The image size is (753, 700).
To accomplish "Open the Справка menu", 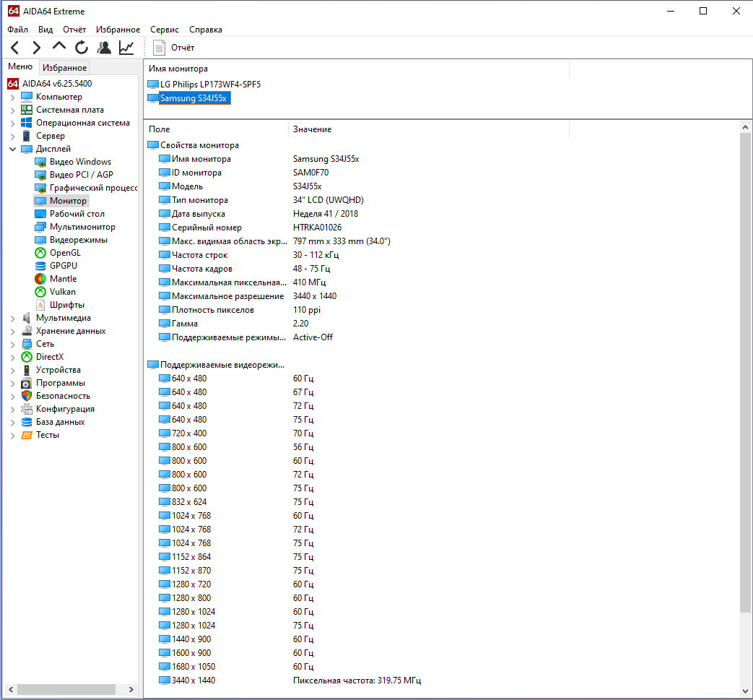I will 206,30.
